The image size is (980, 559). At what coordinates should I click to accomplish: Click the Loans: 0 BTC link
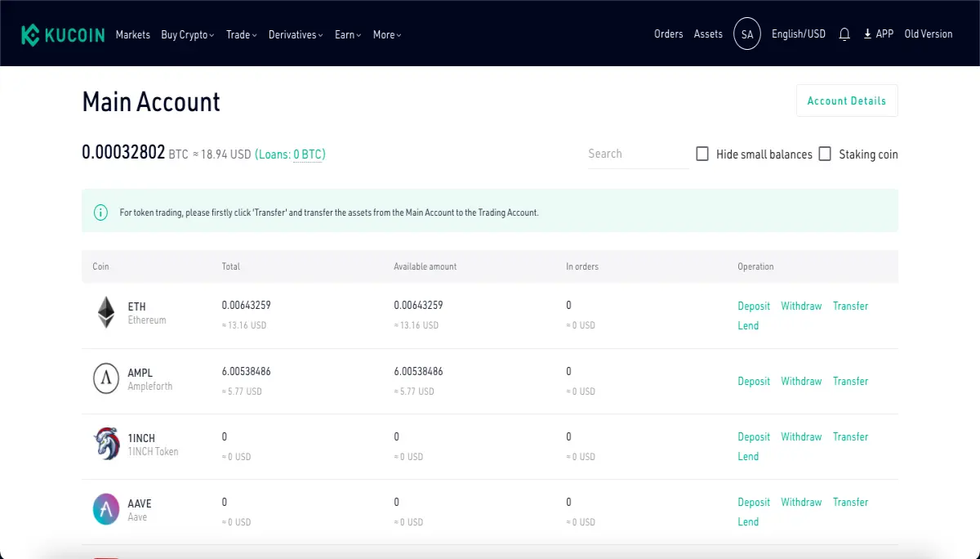pyautogui.click(x=290, y=154)
